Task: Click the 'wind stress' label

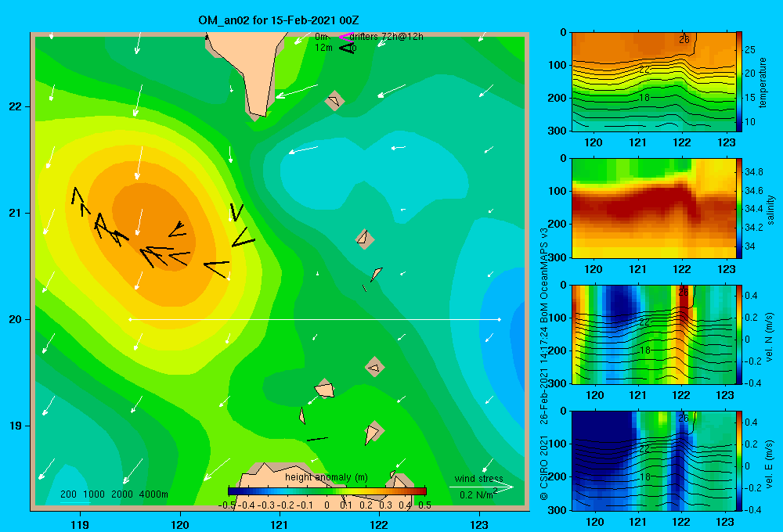Action: (x=478, y=479)
